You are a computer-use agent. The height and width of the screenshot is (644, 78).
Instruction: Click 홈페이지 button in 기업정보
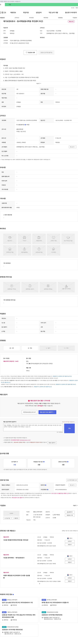point(70,512)
